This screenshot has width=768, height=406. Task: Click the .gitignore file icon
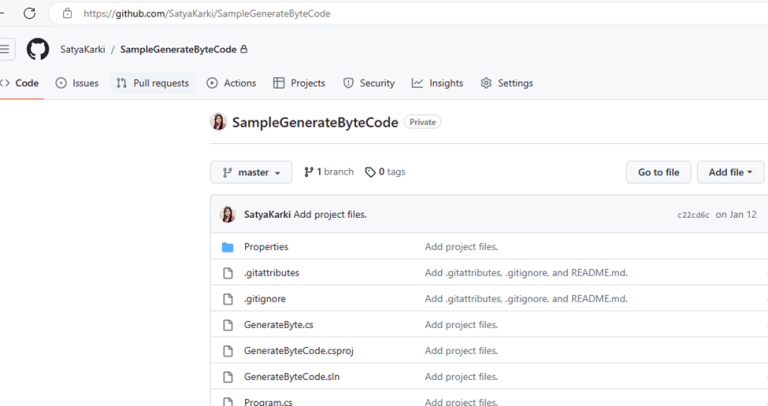tap(227, 299)
